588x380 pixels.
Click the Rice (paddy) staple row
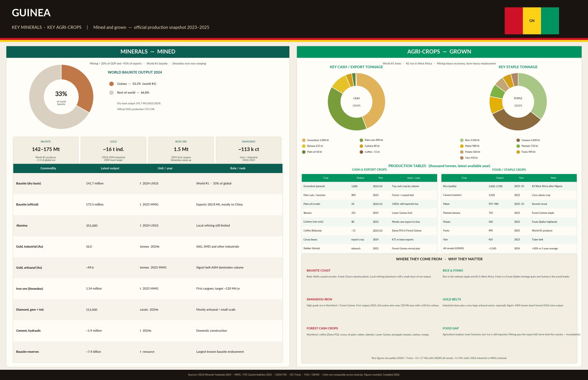[x=509, y=186]
